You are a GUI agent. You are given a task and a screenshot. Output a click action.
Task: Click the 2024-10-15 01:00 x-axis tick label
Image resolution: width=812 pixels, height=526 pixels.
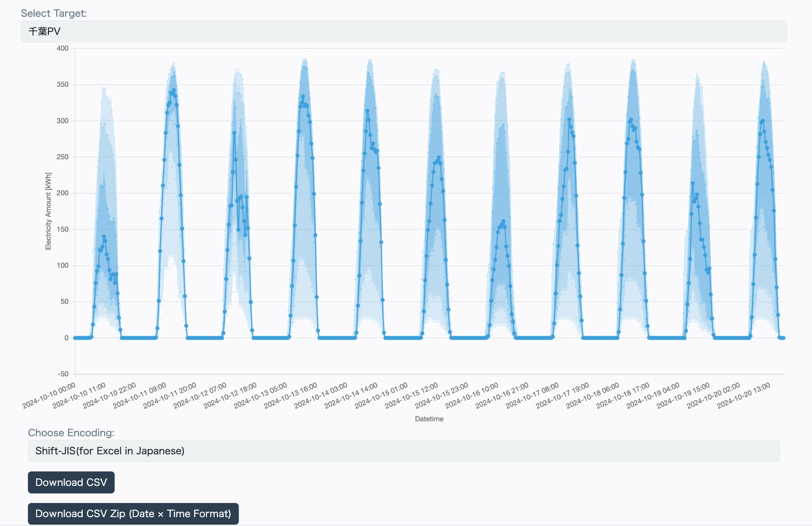(x=381, y=396)
